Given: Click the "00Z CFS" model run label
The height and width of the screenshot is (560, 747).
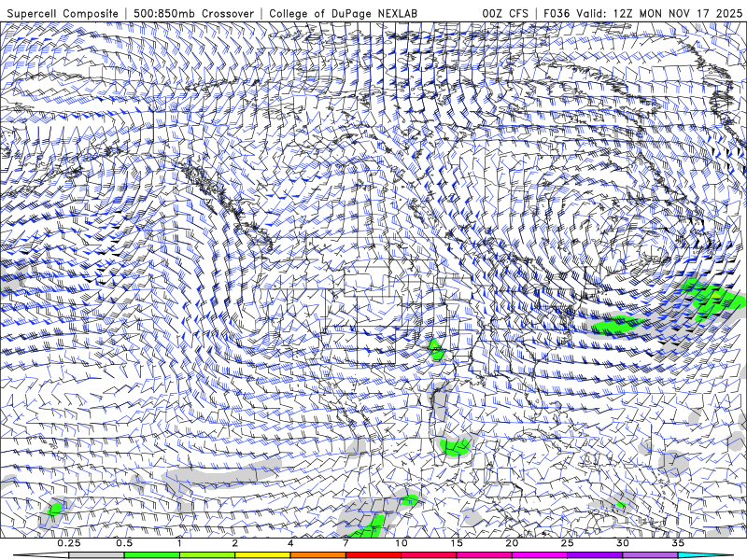Looking at the screenshot, I should (505, 13).
